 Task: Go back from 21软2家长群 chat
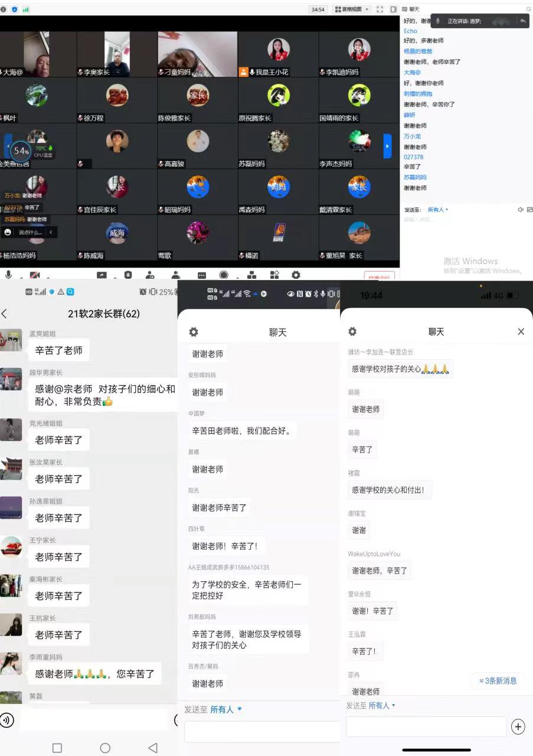pos(5,314)
